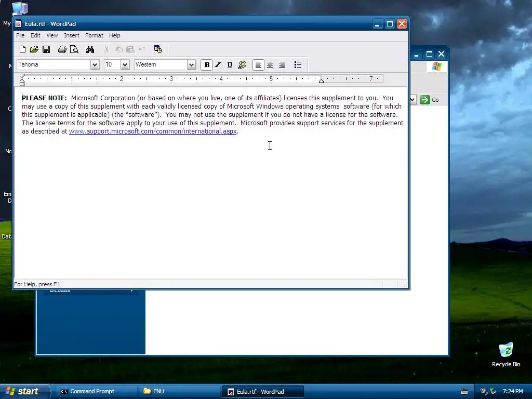Click Eula.rtf - WordPad taskbar button
Screen dimensions: 532x399
point(262,392)
